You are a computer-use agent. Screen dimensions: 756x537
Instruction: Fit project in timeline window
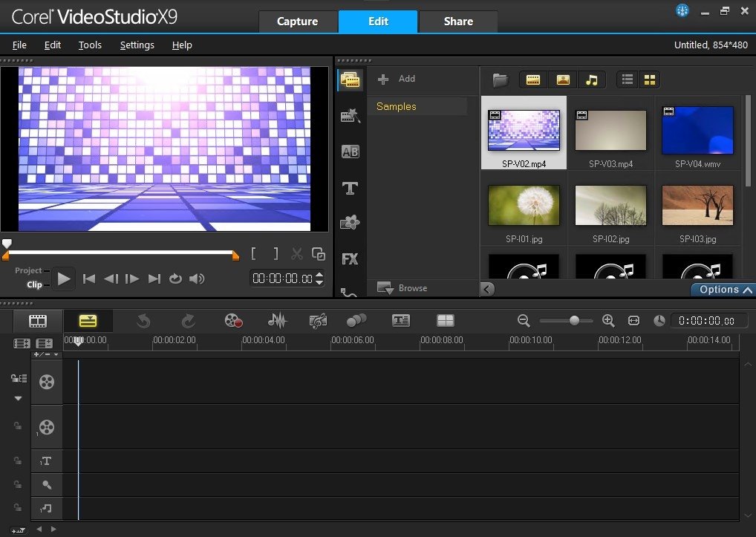[633, 321]
